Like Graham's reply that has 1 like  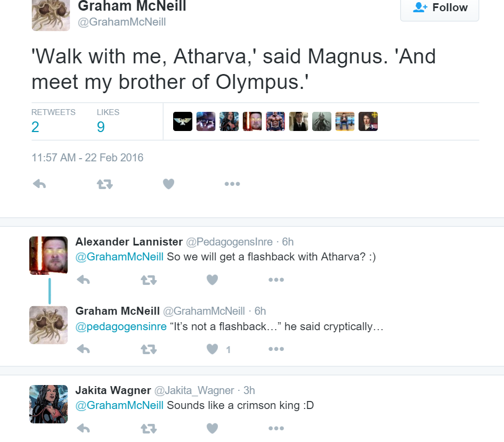tap(212, 349)
